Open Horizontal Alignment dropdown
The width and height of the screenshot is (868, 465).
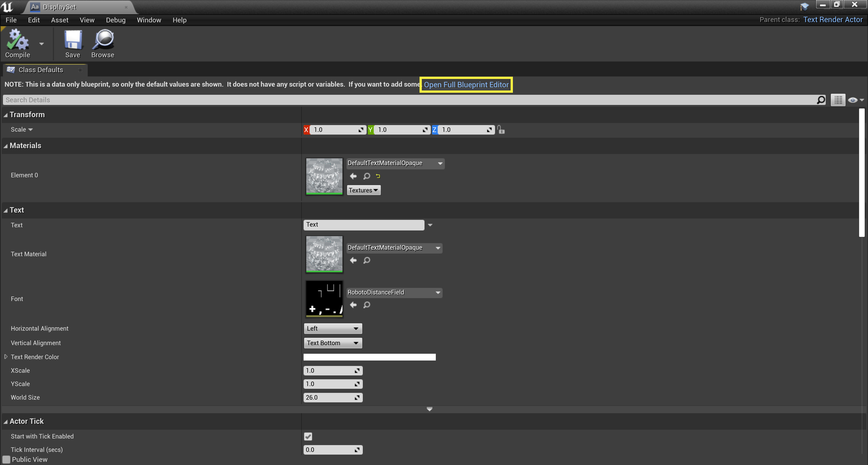click(x=333, y=328)
